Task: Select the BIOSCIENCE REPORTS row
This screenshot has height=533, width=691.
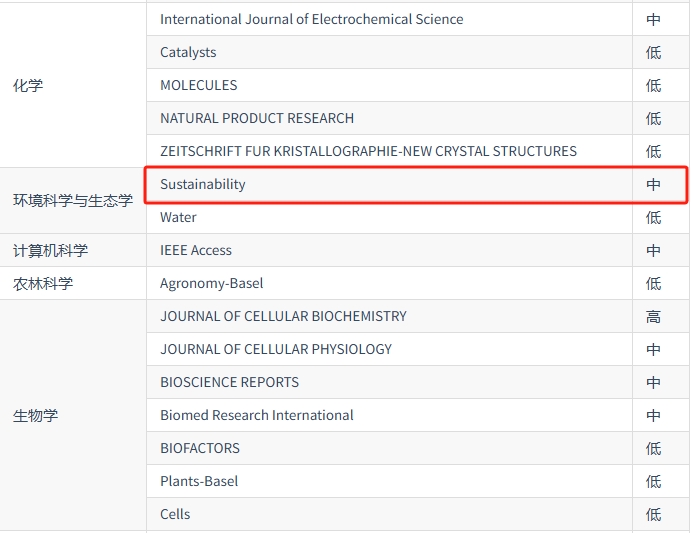Action: pyautogui.click(x=229, y=382)
